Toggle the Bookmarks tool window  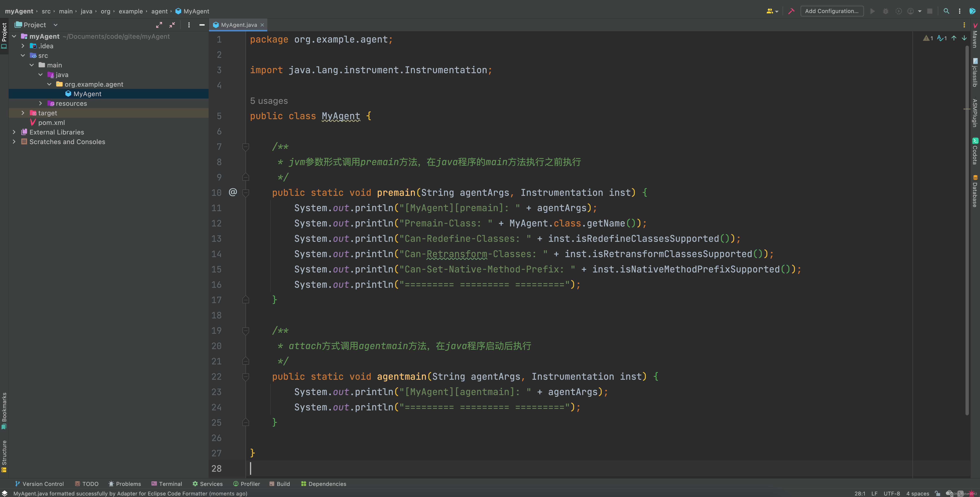coord(4,411)
